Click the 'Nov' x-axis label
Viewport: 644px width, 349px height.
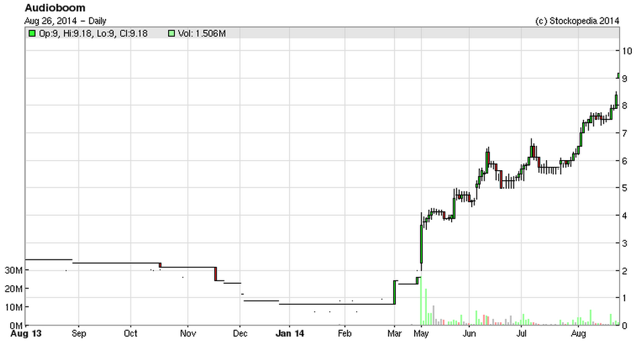188,334
